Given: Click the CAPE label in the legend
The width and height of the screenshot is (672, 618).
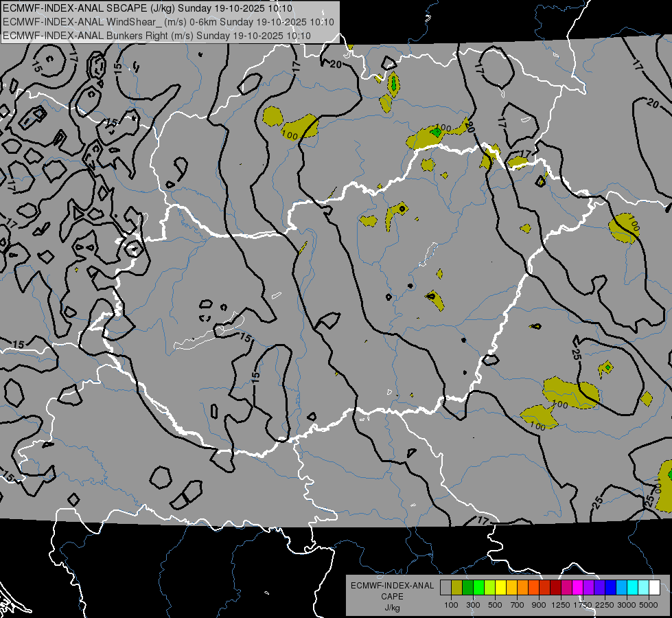Looking at the screenshot, I should pos(392,597).
